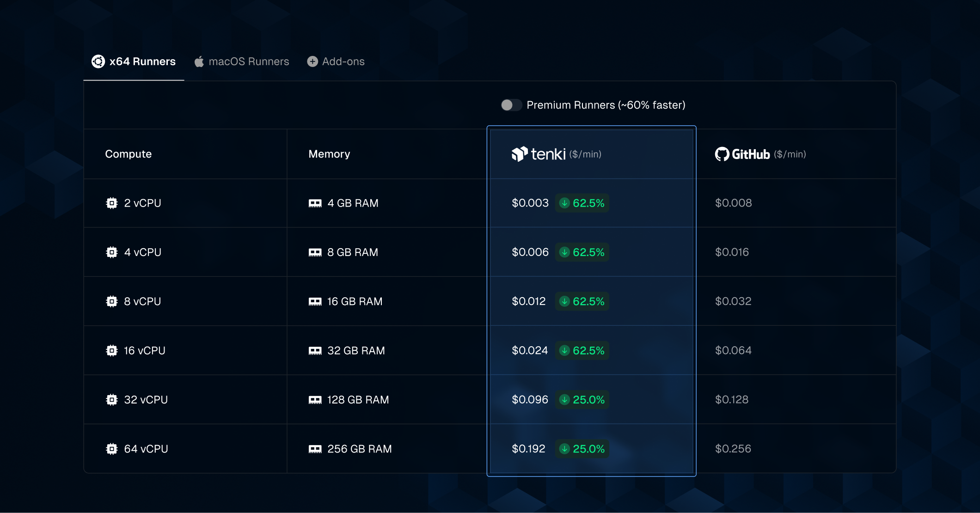The height and width of the screenshot is (513, 980).
Task: Click the CPU chip icon for 2 vCPU
Action: click(111, 203)
